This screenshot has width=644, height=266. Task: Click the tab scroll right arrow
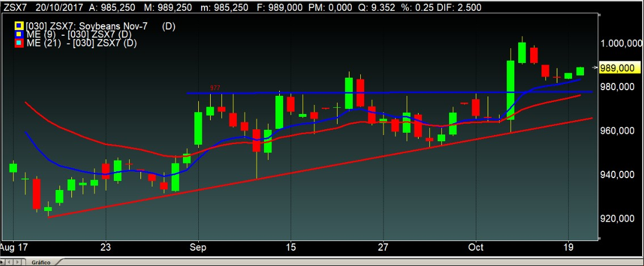coord(18,262)
